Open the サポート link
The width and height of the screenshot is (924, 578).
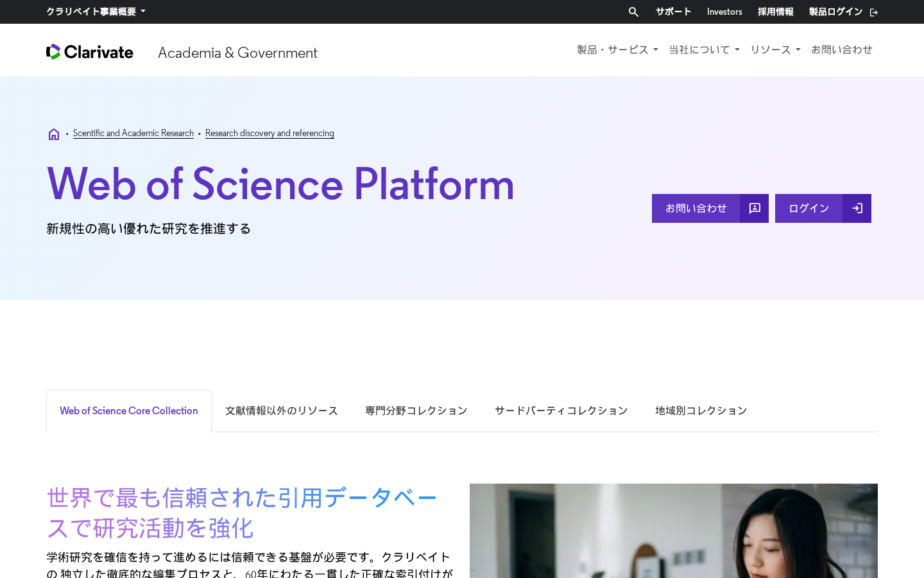coord(673,12)
